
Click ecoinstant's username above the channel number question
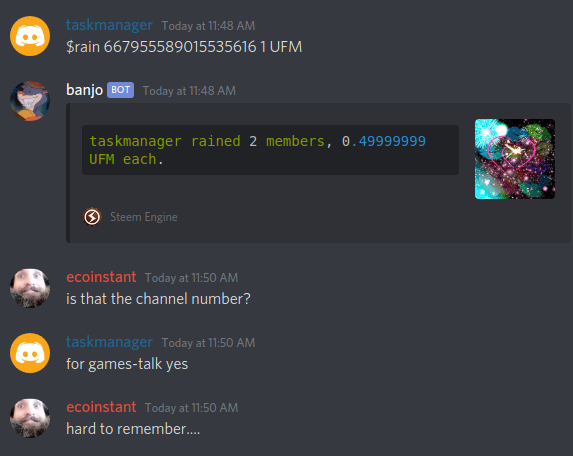[x=101, y=277]
